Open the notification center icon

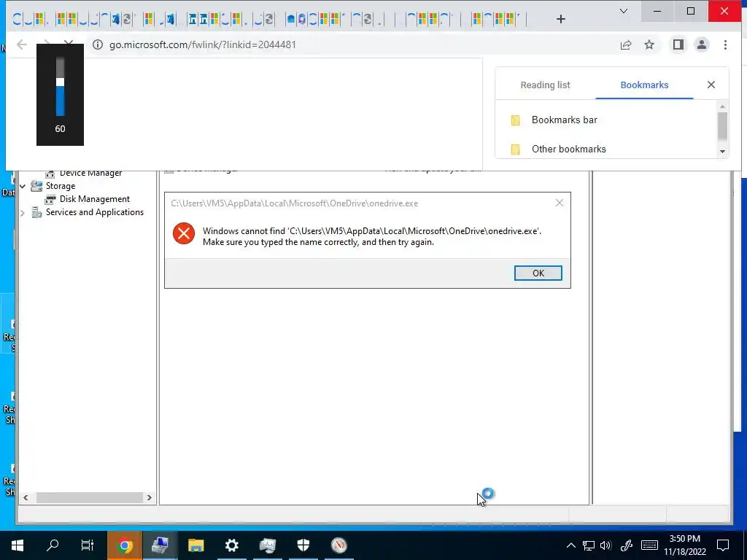pyautogui.click(x=723, y=545)
